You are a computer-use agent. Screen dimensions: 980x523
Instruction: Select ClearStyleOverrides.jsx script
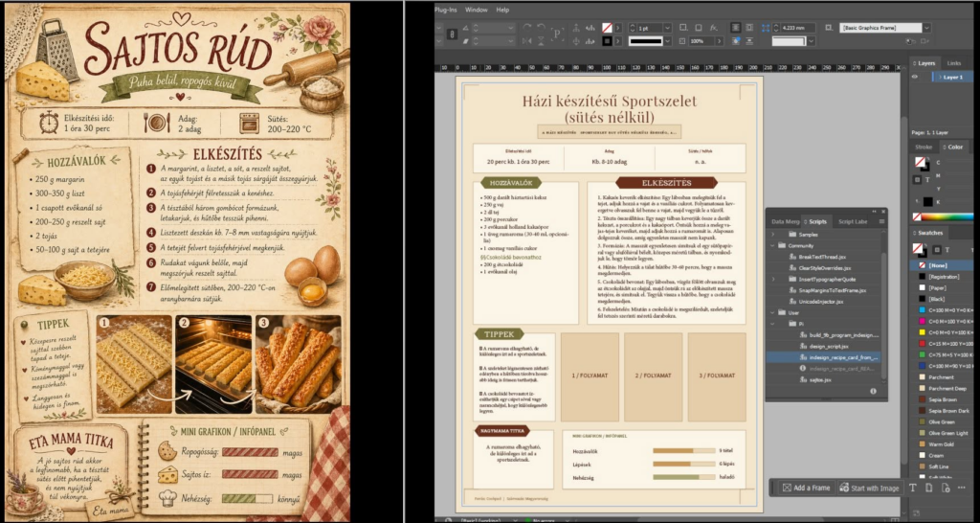coord(825,268)
